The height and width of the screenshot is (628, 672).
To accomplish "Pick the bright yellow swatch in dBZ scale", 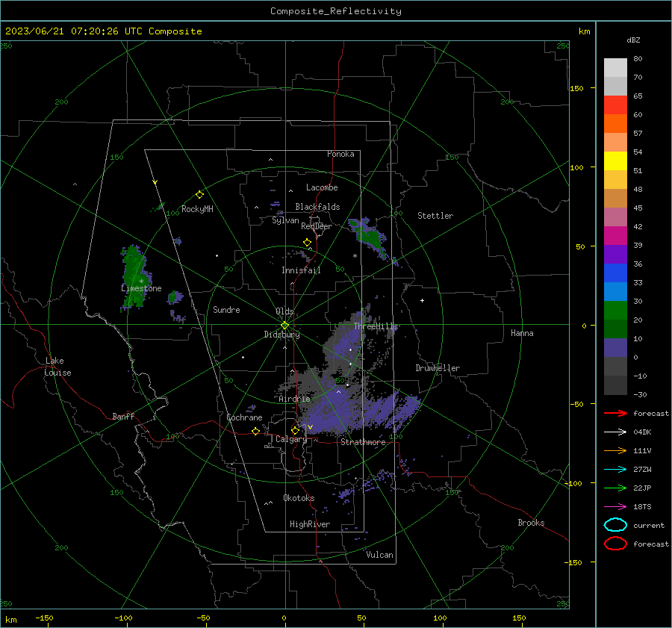I will pyautogui.click(x=615, y=161).
